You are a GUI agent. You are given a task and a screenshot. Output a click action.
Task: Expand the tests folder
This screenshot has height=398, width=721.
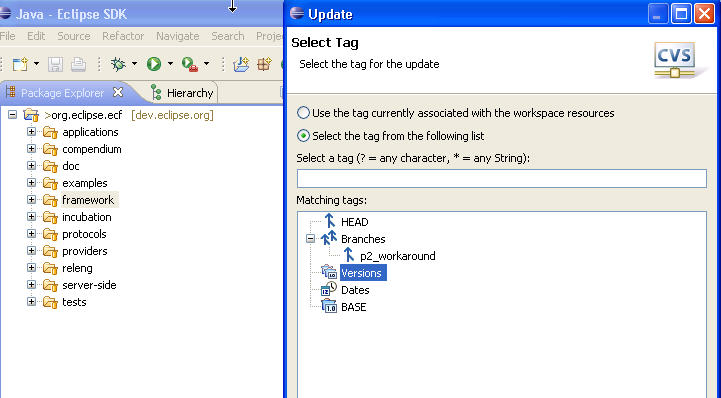[31, 302]
